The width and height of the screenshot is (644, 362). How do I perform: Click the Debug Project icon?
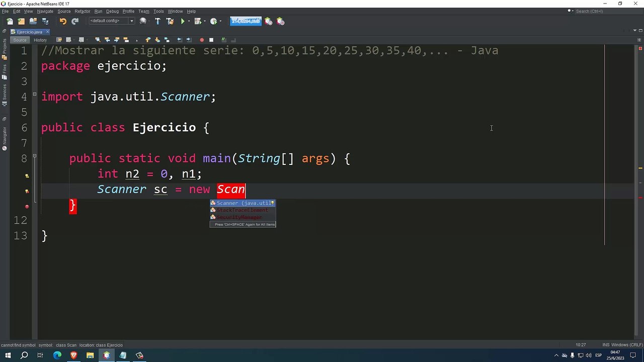coord(197,21)
